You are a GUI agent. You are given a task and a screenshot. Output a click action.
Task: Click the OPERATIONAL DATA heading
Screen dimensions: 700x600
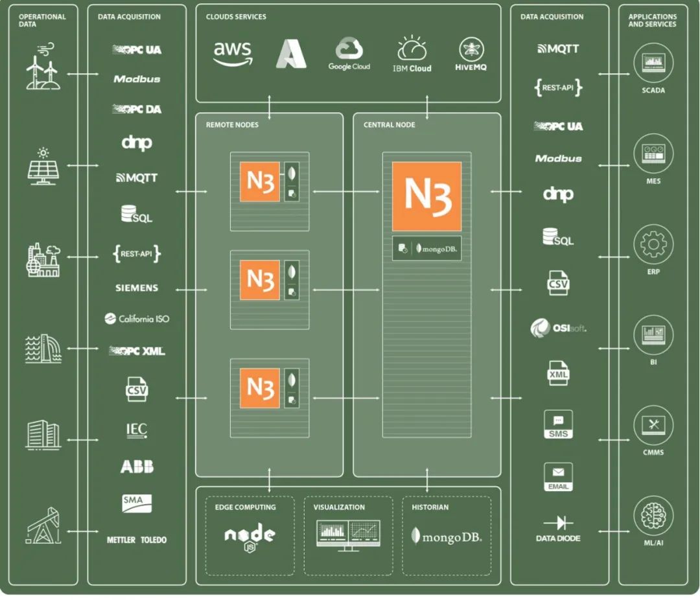coord(42,21)
